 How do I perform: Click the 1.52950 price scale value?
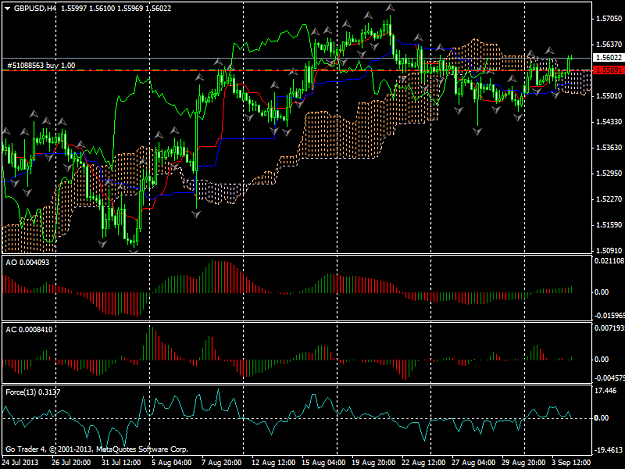(609, 173)
